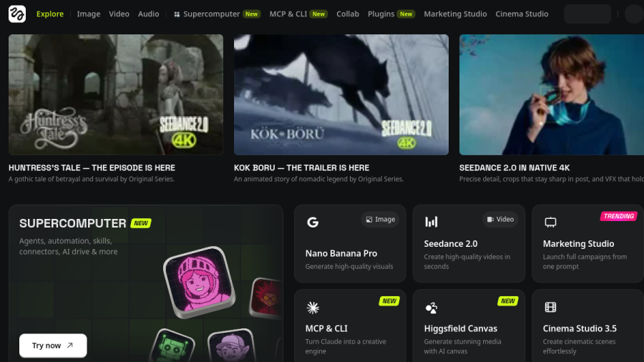Click the Video tag on Seedance 2.0 card
The image size is (644, 362).
pyautogui.click(x=500, y=220)
